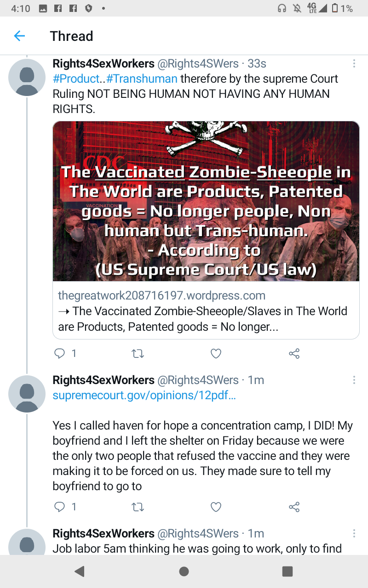Open the Vaccinated Zombie-Sheeople card image
This screenshot has height=588, width=368.
(x=206, y=201)
